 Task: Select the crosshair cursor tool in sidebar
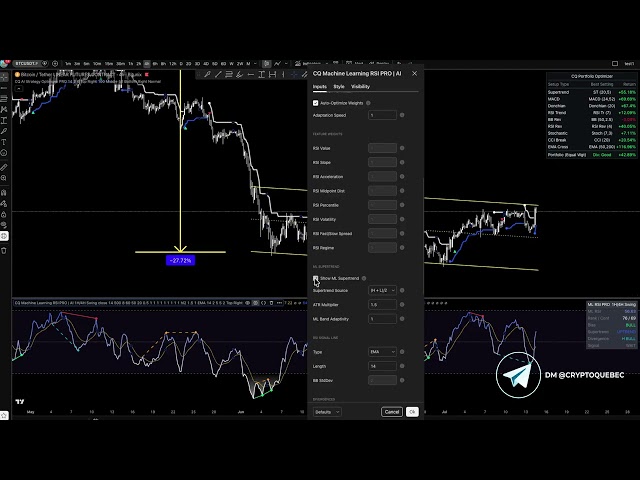point(4,77)
